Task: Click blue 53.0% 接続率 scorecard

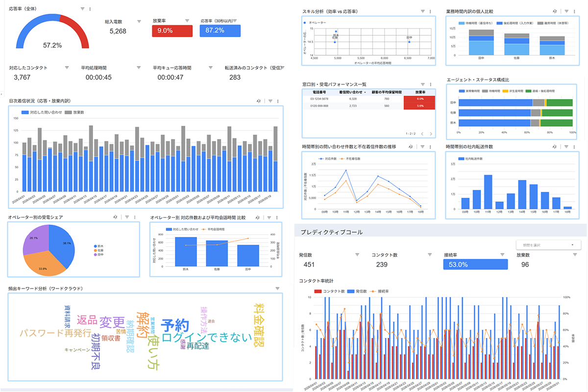Action: [475, 264]
